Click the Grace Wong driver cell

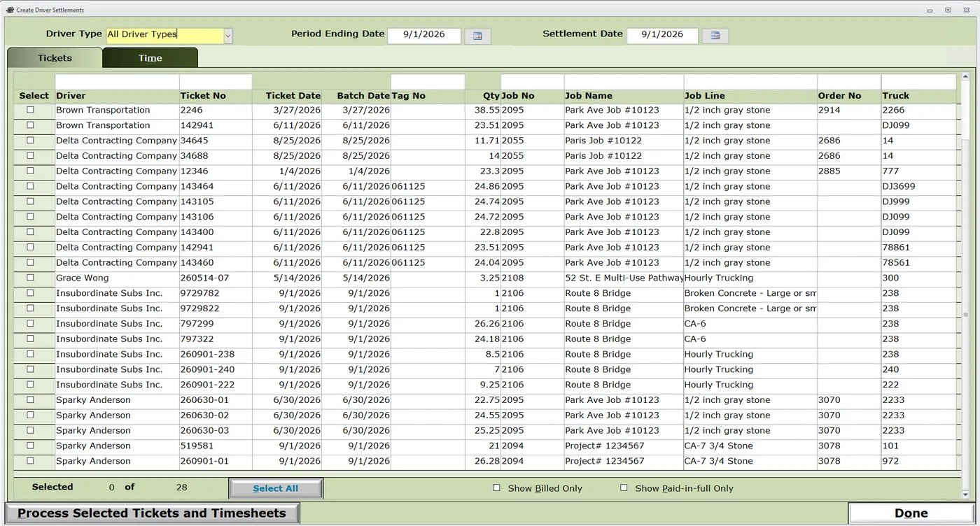coord(117,278)
